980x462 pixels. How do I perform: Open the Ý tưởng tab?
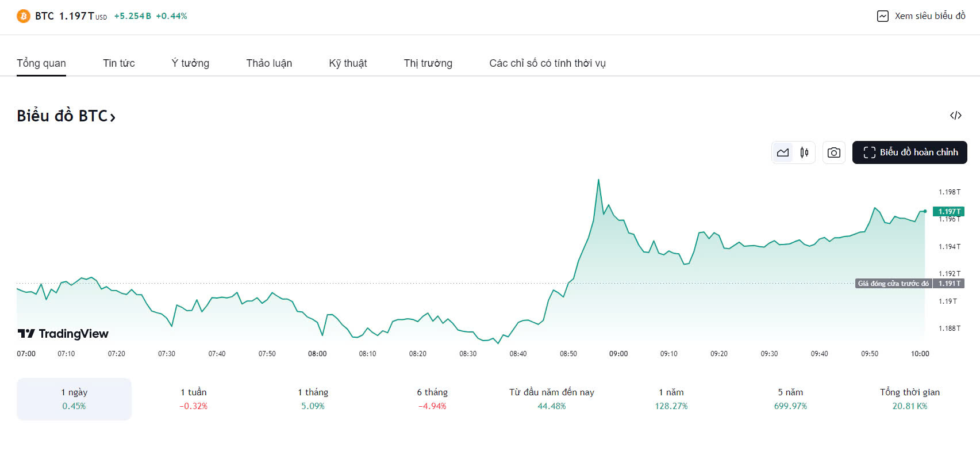point(190,63)
